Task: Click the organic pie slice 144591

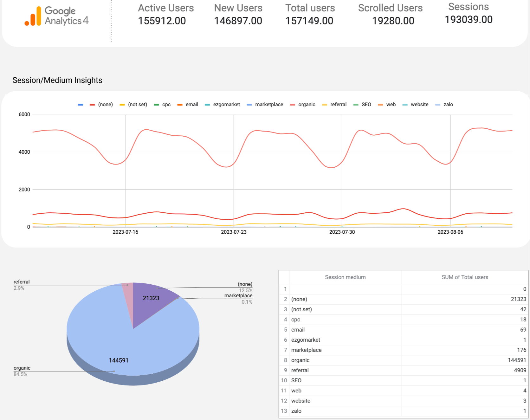Action: click(x=119, y=349)
